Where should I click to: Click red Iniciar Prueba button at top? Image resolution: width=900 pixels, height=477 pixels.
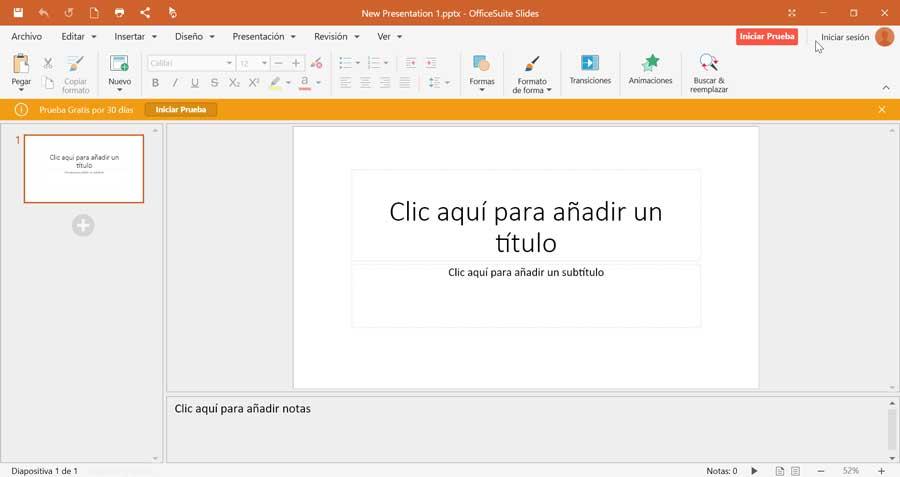767,36
